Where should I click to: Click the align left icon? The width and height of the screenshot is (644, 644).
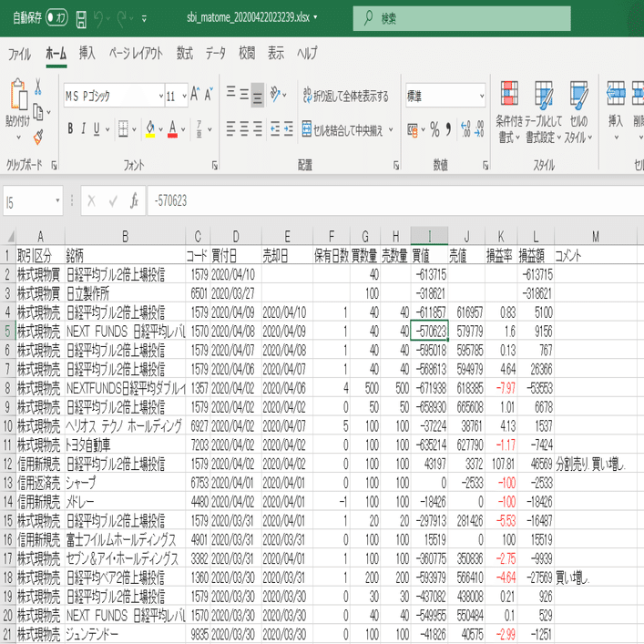pos(230,129)
